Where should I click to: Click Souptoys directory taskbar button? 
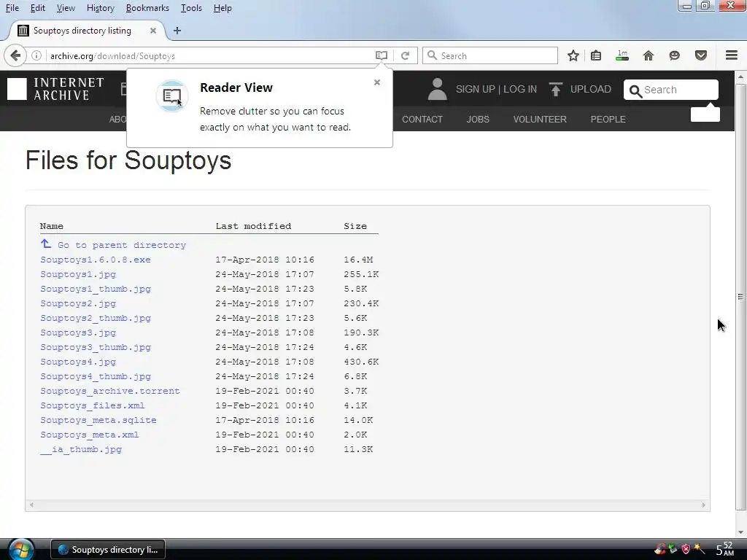(108, 550)
